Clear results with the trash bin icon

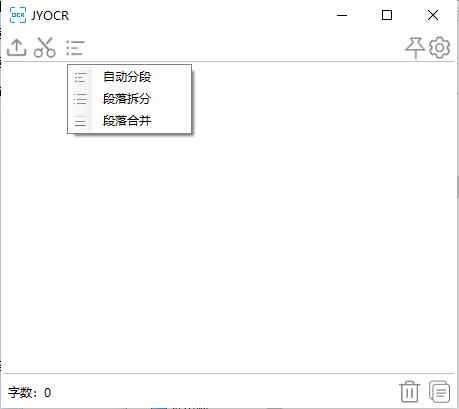[x=409, y=392]
